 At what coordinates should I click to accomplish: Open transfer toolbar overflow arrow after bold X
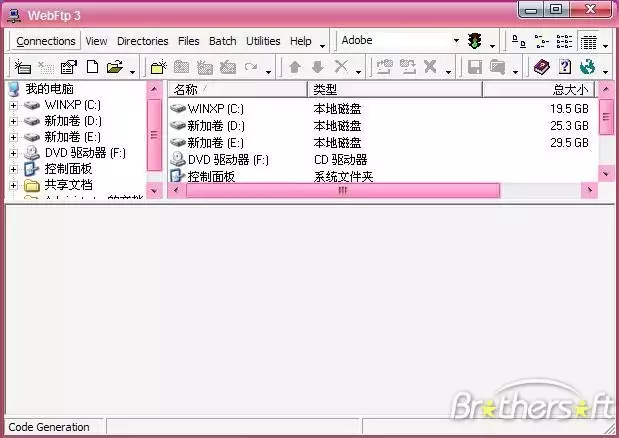point(448,72)
